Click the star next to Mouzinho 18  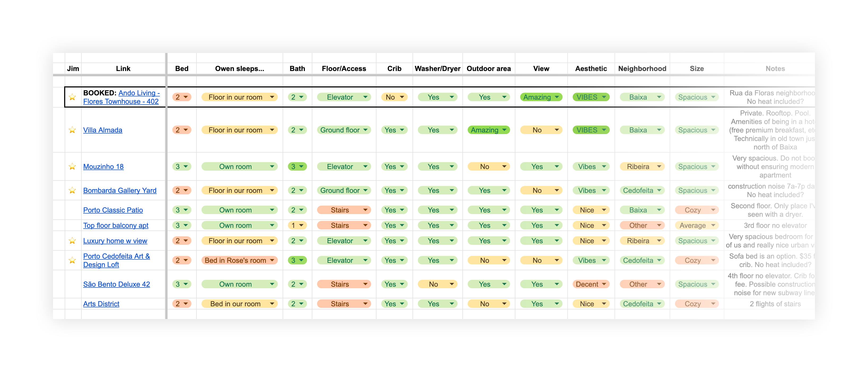(72, 166)
